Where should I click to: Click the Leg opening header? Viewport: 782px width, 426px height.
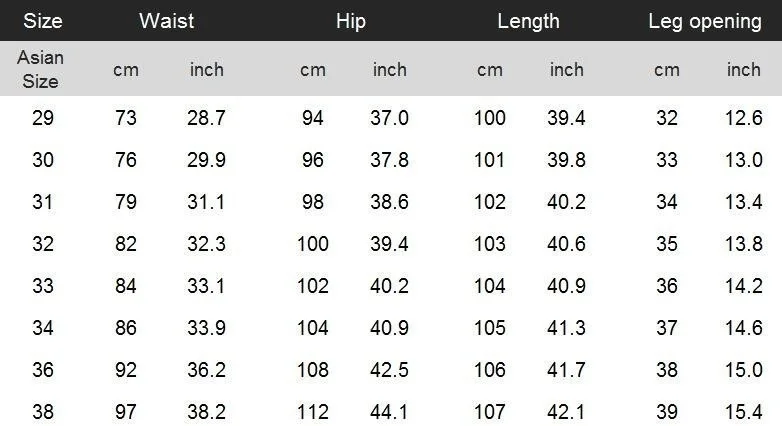coord(705,22)
